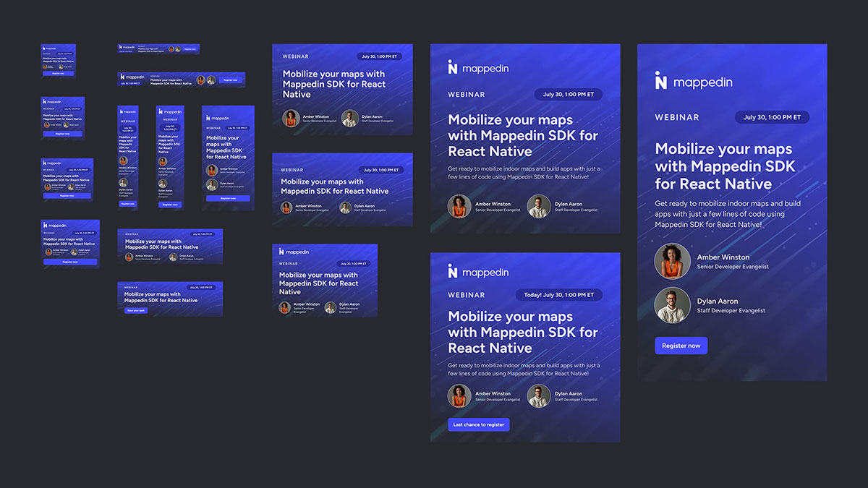Click mappedin logo in the largest portrait banner
The image size is (868, 488).
click(x=694, y=81)
